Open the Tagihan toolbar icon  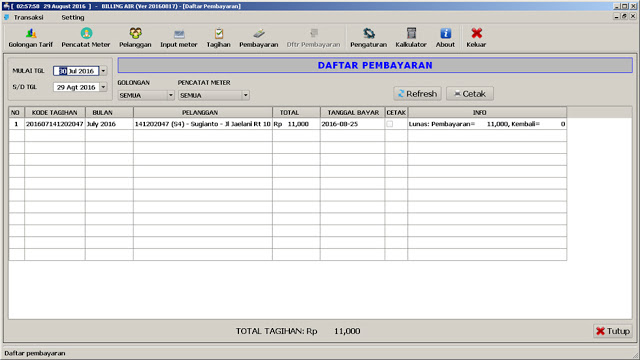click(x=218, y=38)
